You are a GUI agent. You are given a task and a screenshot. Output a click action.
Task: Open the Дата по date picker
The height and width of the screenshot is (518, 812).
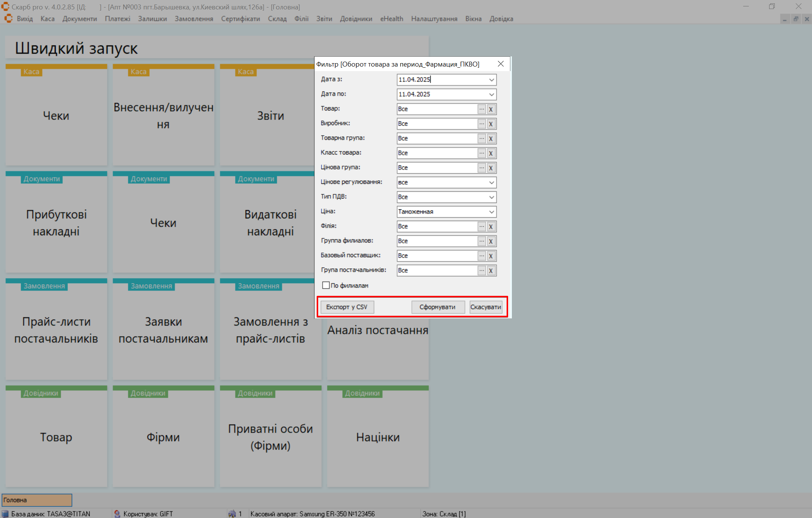pyautogui.click(x=491, y=94)
